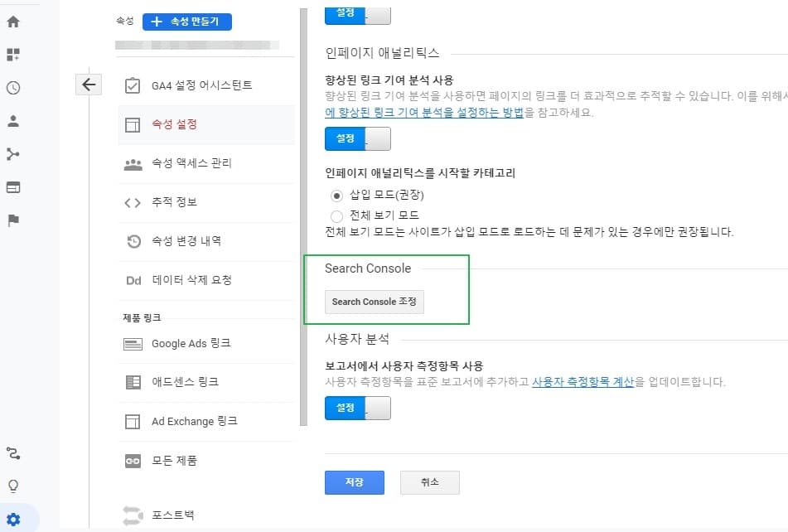The width and height of the screenshot is (788, 532).
Task: Open the Acquisition branching arrows icon
Action: pyautogui.click(x=13, y=154)
